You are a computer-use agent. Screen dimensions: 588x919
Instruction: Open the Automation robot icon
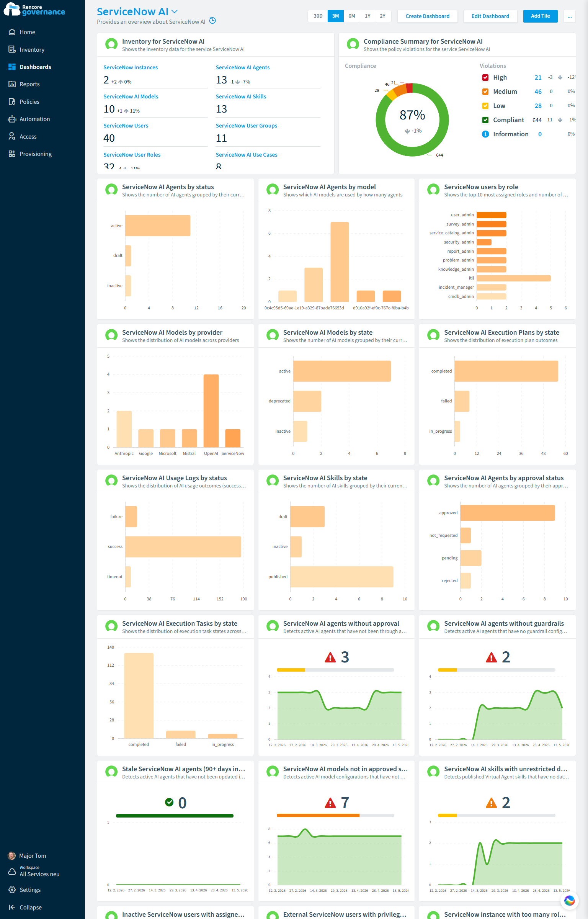tap(12, 119)
